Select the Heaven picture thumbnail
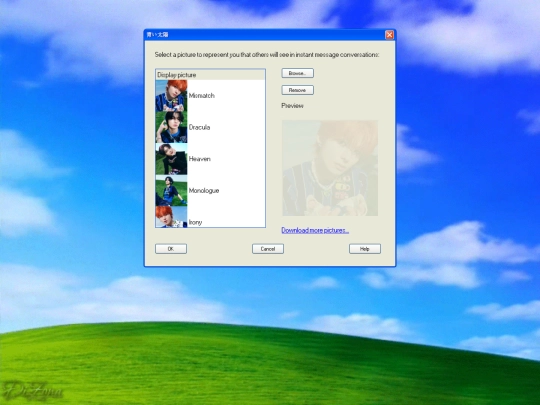540x405 pixels. pos(171,159)
